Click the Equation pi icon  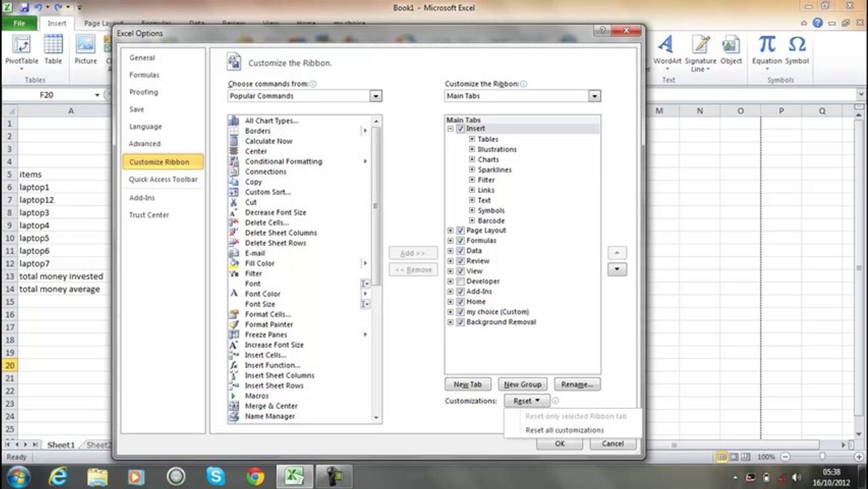click(767, 45)
